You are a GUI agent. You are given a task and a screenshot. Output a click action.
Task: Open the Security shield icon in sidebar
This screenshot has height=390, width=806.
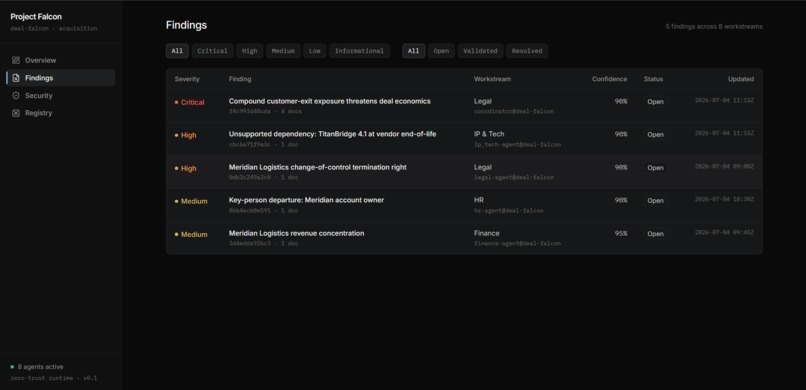point(16,96)
